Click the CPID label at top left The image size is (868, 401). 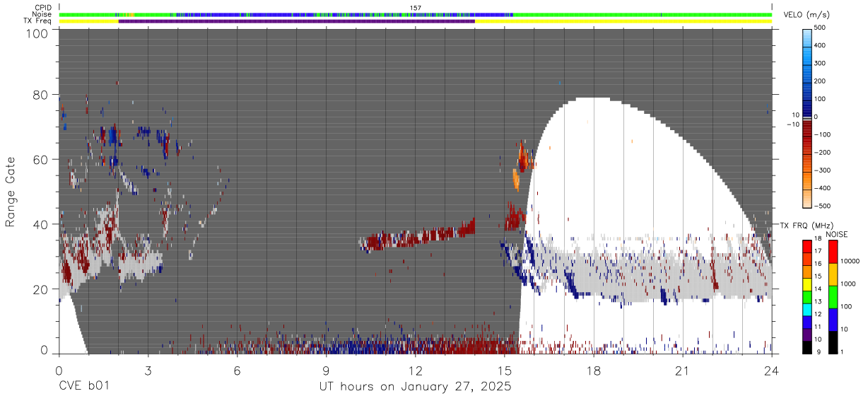[x=44, y=8]
